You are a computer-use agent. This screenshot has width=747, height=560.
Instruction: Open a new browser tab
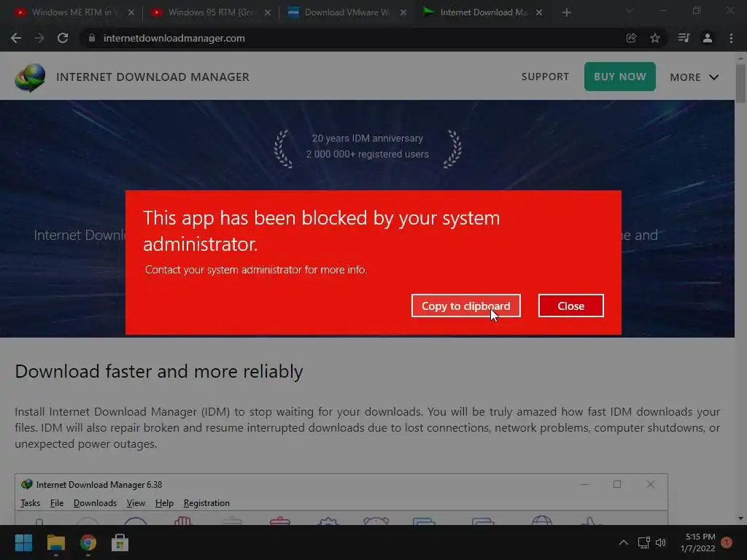pos(566,12)
